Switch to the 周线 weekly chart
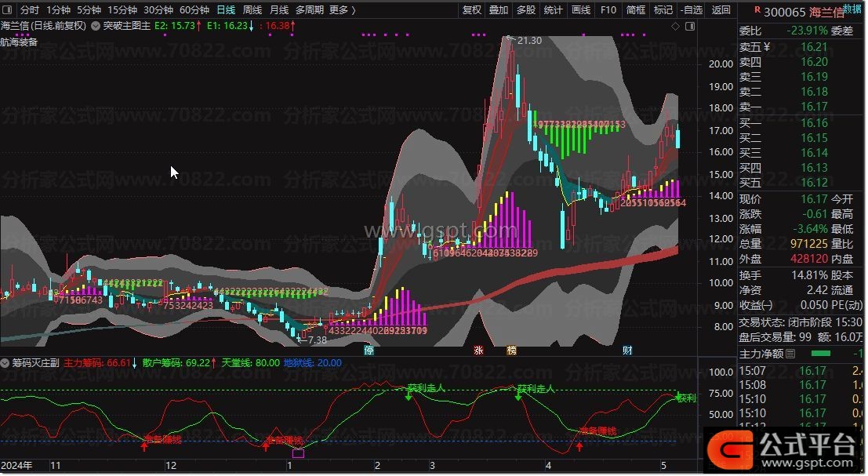Viewport: 868px width, 476px height. point(252,10)
